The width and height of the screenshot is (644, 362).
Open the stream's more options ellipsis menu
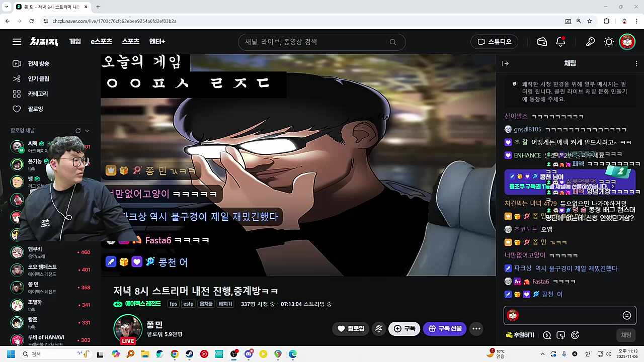(x=476, y=328)
